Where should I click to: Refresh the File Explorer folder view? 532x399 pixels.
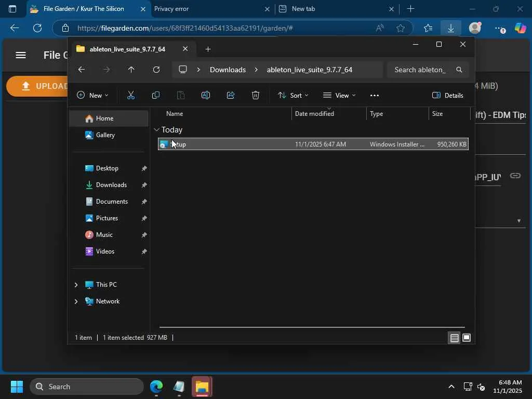coord(156,70)
